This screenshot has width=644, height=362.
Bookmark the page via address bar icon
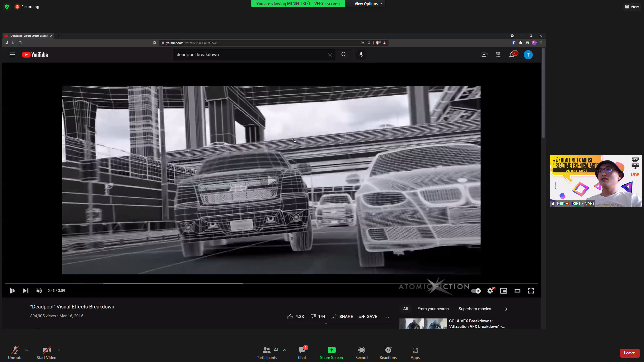[x=154, y=43]
